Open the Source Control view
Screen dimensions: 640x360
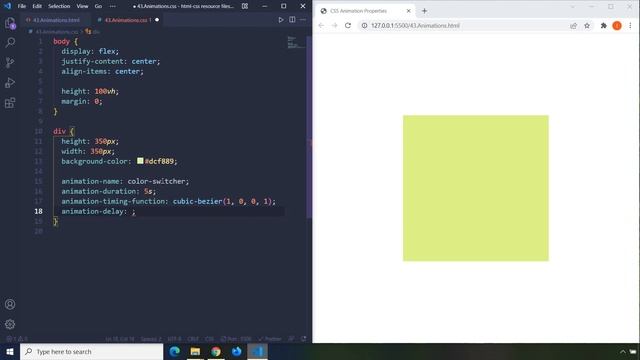[x=10, y=62]
